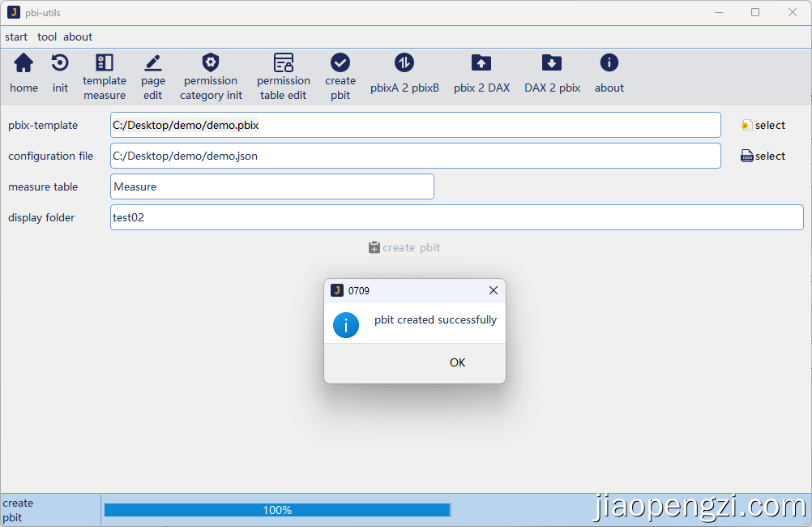Open the pbixA 2 pbixB tool
Image resolution: width=812 pixels, height=527 pixels.
pyautogui.click(x=404, y=74)
